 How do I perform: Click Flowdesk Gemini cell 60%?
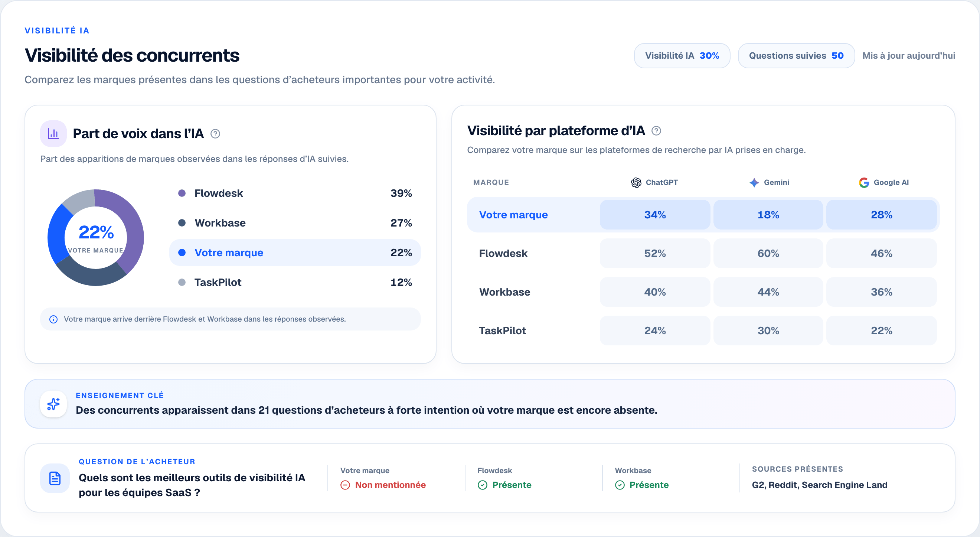click(x=768, y=254)
